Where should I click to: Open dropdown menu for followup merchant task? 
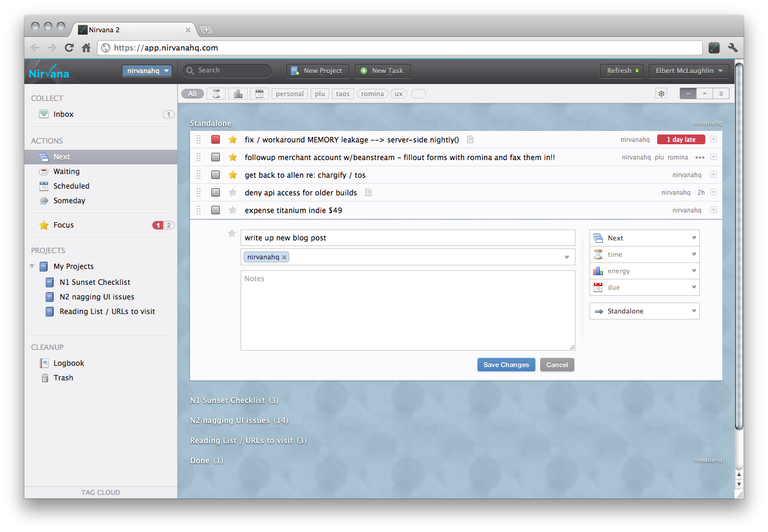(713, 157)
